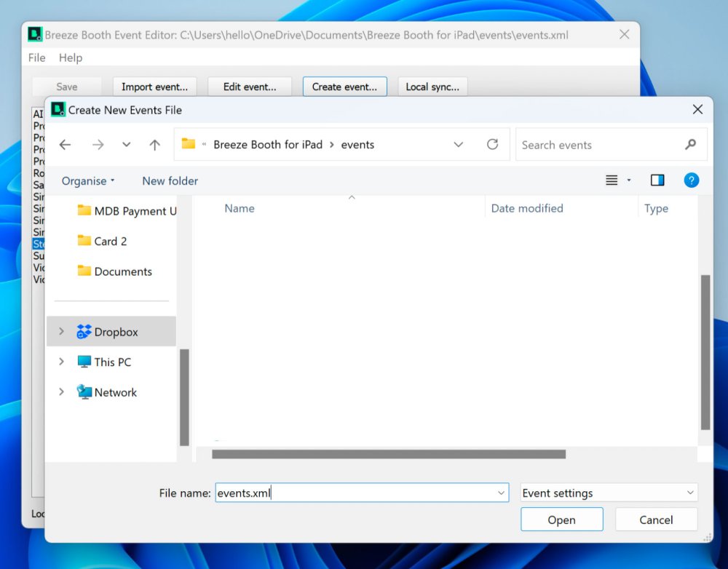Viewport: 728px width, 569px height.
Task: Click the folder icon in the address bar
Action: pyautogui.click(x=188, y=143)
